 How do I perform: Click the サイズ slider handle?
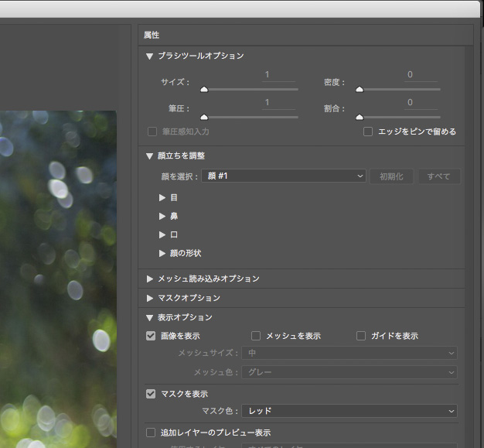pyautogui.click(x=204, y=90)
